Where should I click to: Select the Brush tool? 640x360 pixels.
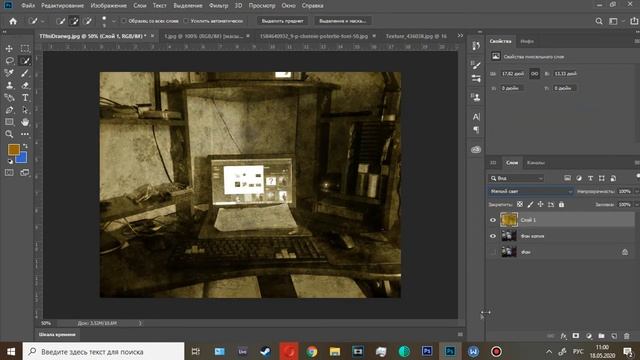25,73
